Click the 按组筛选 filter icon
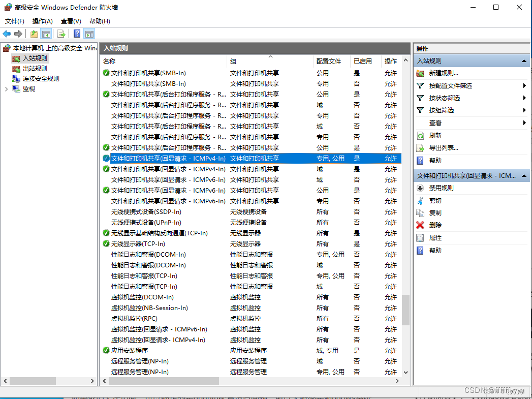 point(420,110)
